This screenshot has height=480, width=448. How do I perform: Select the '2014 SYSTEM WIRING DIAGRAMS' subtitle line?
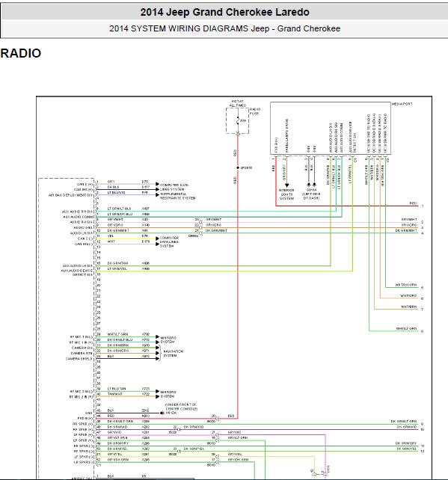tap(225, 28)
